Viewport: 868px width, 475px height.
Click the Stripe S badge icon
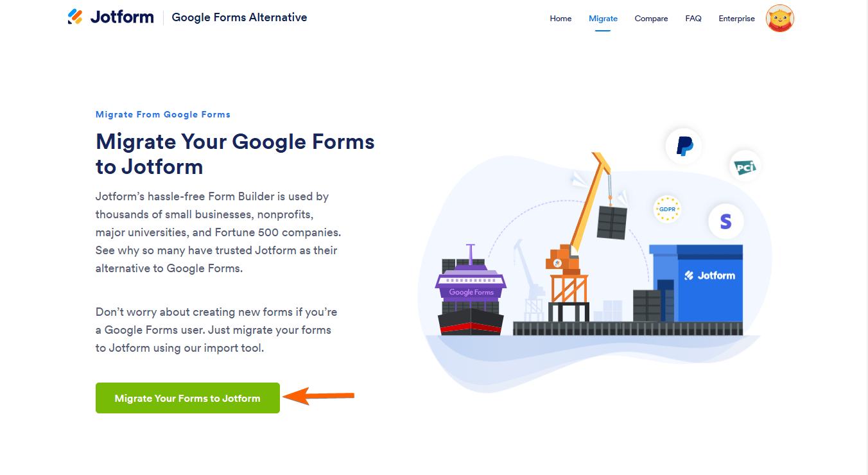click(x=725, y=222)
